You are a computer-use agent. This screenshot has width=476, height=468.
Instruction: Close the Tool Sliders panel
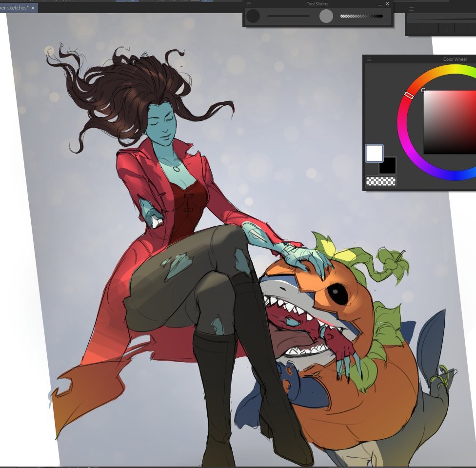click(x=387, y=3)
